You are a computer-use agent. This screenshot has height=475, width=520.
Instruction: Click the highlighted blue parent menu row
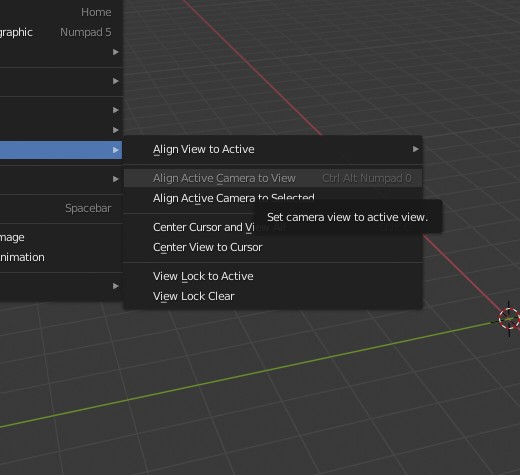pyautogui.click(x=61, y=150)
